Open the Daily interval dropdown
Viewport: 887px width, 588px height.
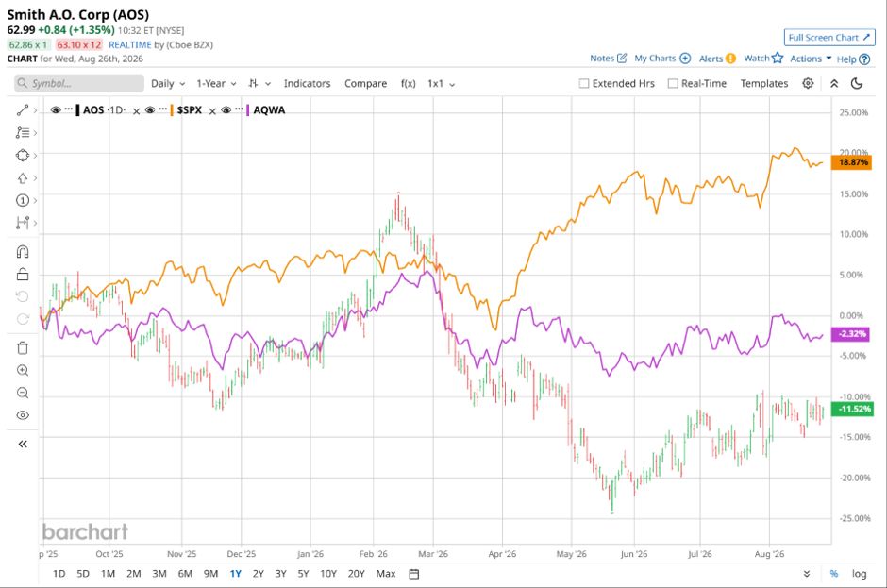168,83
